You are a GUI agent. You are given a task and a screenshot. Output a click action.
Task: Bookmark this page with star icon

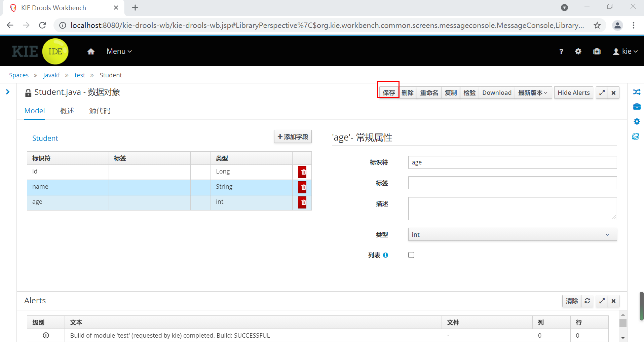point(597,25)
